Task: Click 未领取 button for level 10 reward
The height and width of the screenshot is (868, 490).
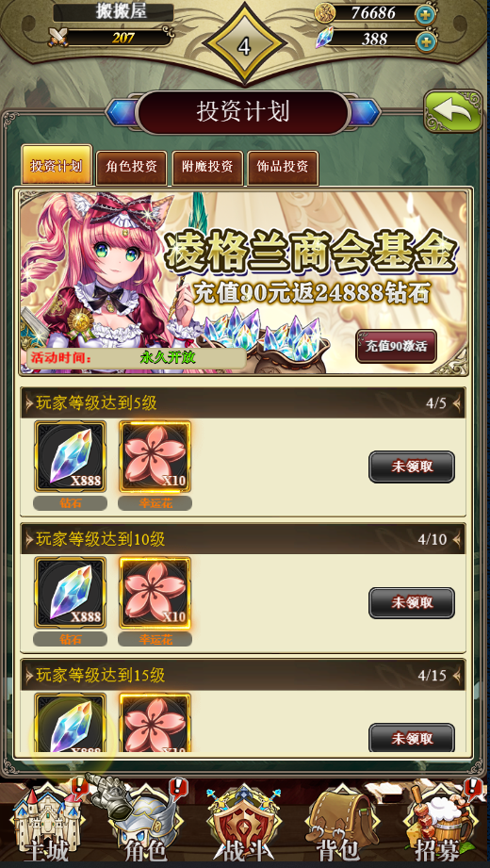Action: [412, 603]
